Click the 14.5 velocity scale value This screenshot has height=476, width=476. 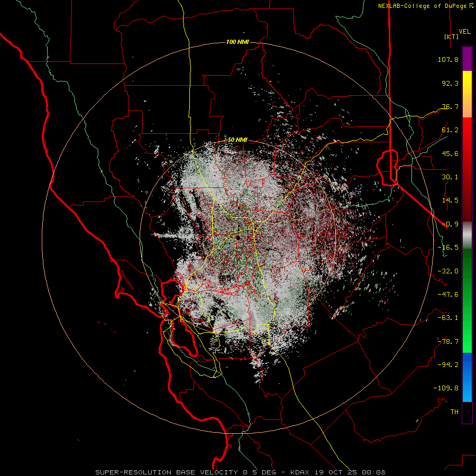[x=450, y=200]
